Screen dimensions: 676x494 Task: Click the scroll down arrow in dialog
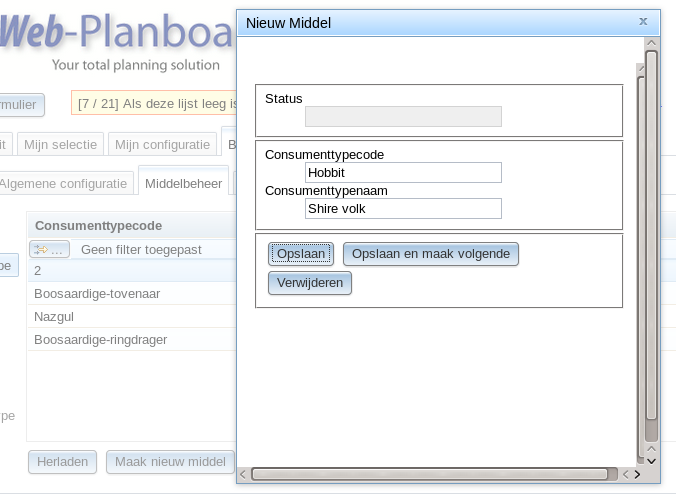(x=651, y=461)
